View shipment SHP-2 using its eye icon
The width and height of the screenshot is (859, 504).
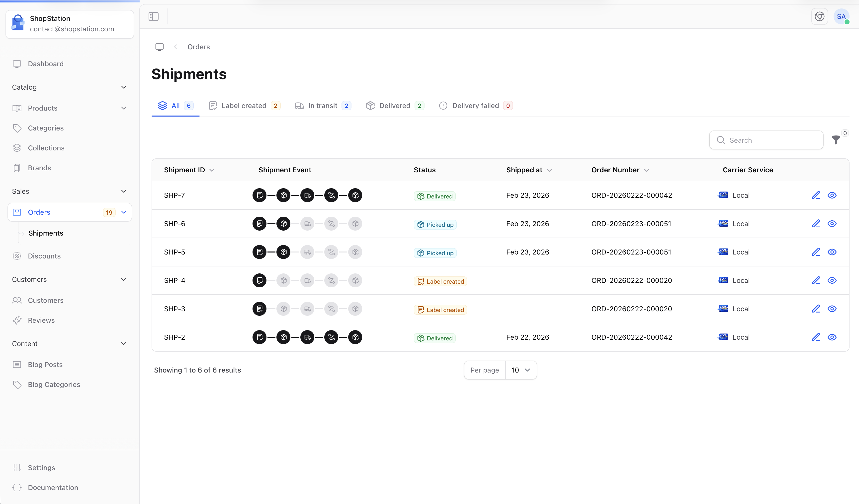(x=832, y=337)
